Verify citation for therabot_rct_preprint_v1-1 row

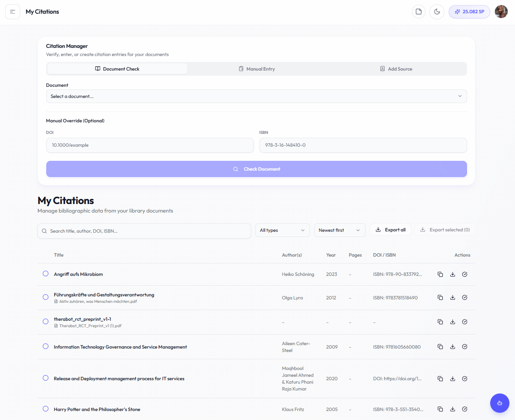pyautogui.click(x=465, y=322)
